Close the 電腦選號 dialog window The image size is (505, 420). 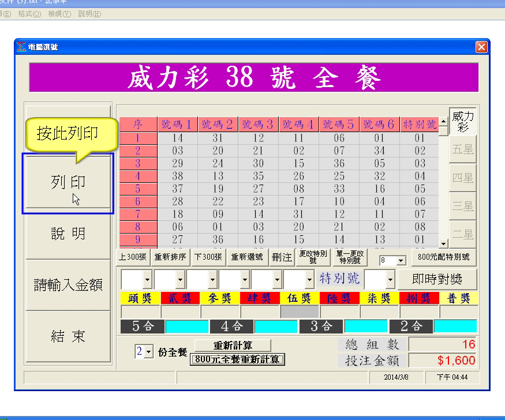[481, 47]
